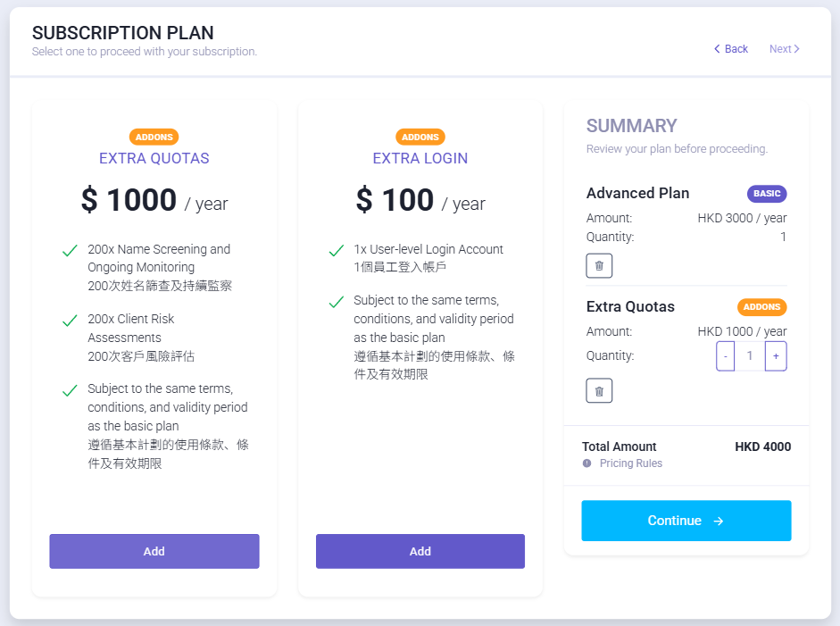Click the Extra Quotas quantity input field
Screen dimensions: 840x626
click(750, 356)
